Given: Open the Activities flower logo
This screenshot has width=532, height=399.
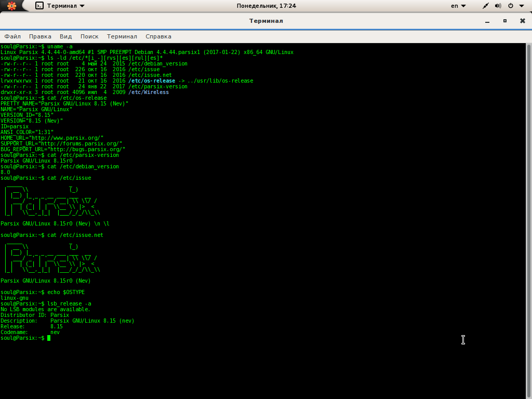Looking at the screenshot, I should click(11, 6).
